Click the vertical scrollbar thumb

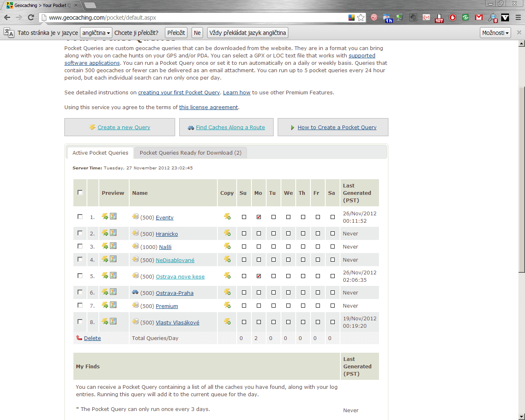(522, 179)
